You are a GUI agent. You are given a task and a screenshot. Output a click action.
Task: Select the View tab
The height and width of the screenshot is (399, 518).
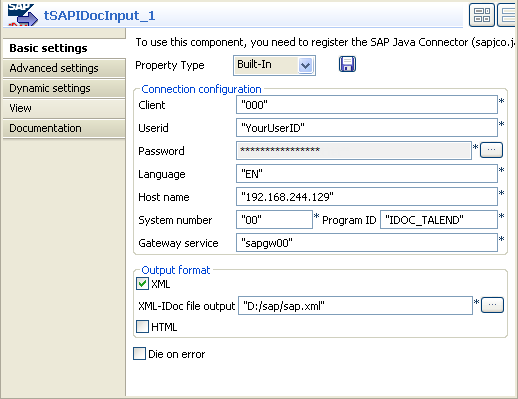tap(64, 108)
